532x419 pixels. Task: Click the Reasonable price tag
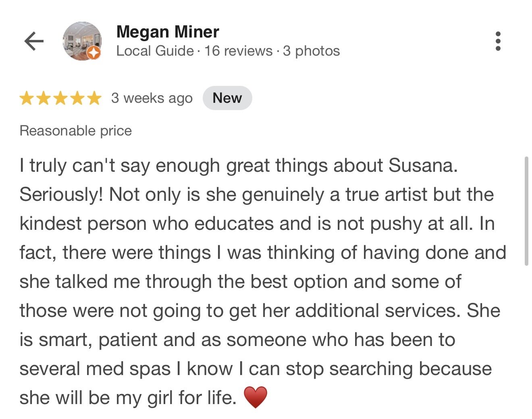click(76, 131)
